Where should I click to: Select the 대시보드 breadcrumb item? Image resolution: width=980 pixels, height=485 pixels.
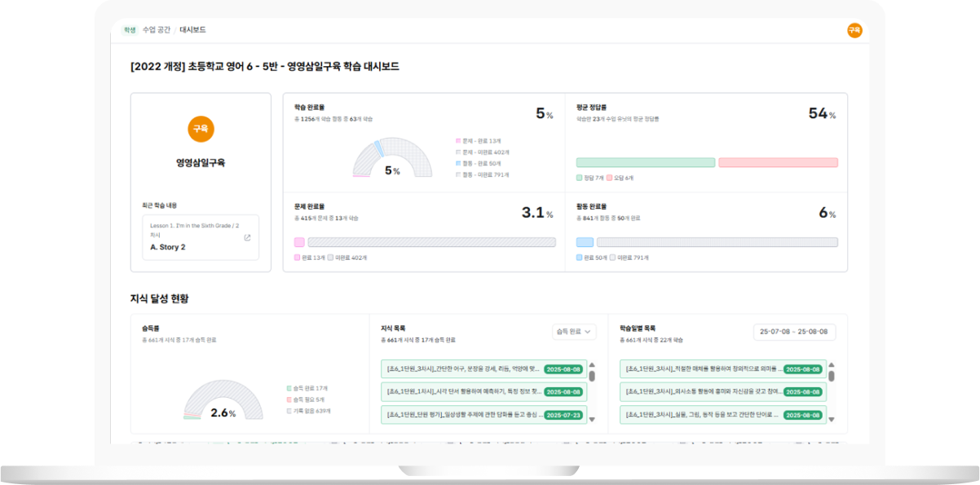tap(193, 30)
